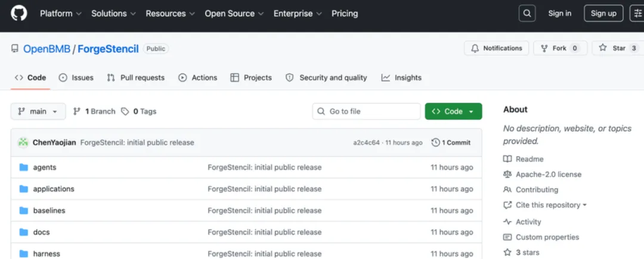The width and height of the screenshot is (644, 259).
Task: Select the Code repository tab
Action: [30, 78]
